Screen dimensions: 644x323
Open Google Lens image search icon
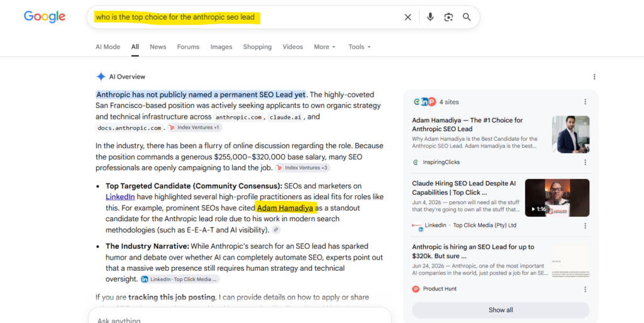pos(448,17)
